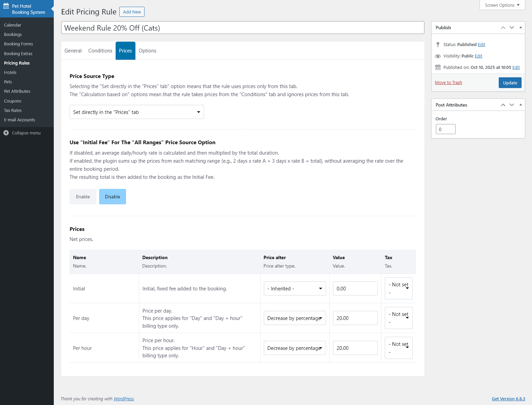Image resolution: width=532 pixels, height=405 pixels.
Task: Open the Price Source Type dropdown
Action: pos(136,112)
